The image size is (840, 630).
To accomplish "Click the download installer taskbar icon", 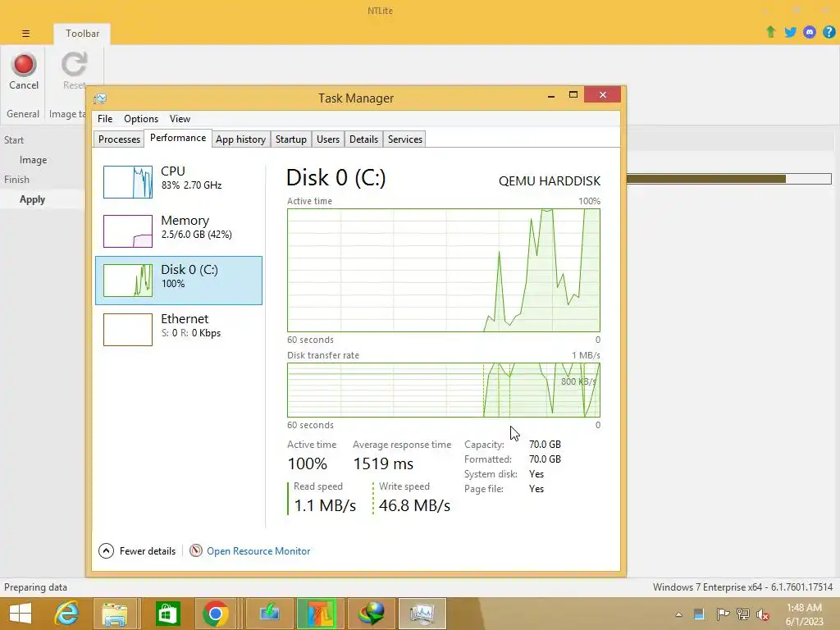I will point(269,614).
